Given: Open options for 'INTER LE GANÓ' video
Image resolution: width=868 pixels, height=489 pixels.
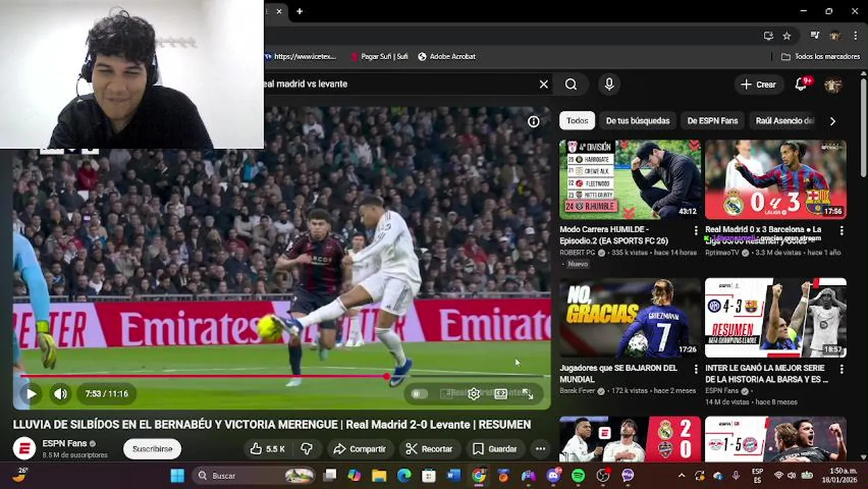Looking at the screenshot, I should click(842, 369).
